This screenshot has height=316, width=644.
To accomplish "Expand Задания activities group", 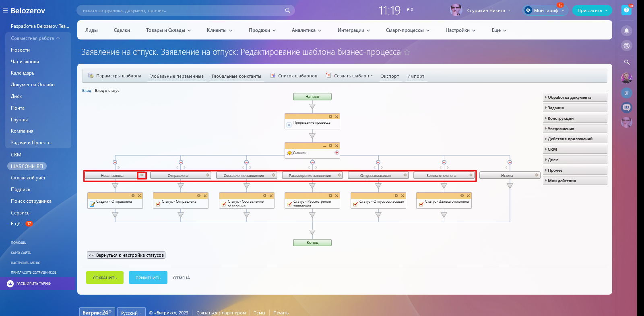I will [x=575, y=108].
